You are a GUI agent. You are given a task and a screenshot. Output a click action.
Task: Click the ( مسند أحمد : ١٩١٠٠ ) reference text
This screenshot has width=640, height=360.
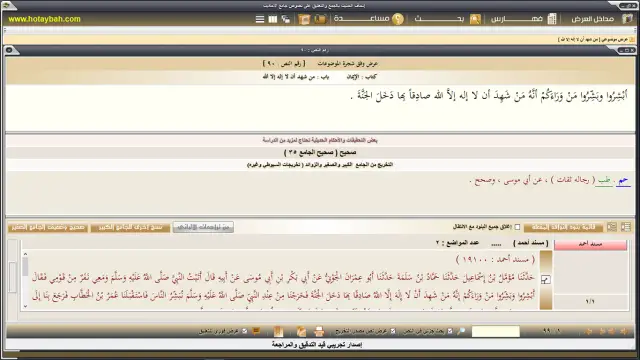pyautogui.click(x=495, y=259)
